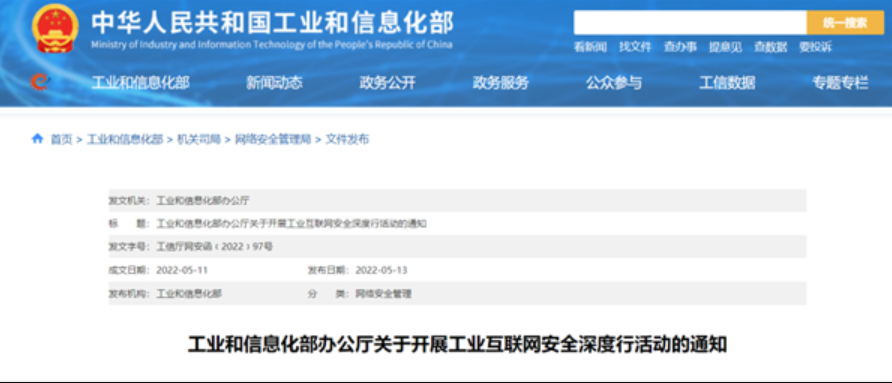892x383 pixels.
Task: Select 公众参与 navigation menu item
Action: click(x=614, y=83)
